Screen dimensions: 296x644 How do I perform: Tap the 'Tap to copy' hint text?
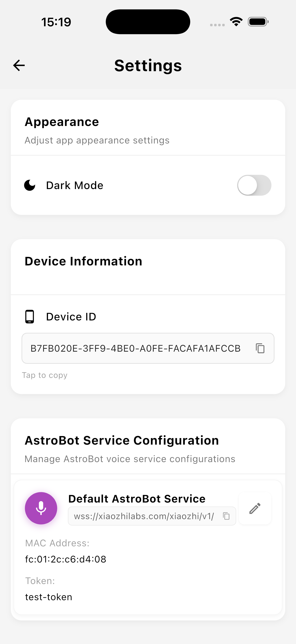(45, 375)
